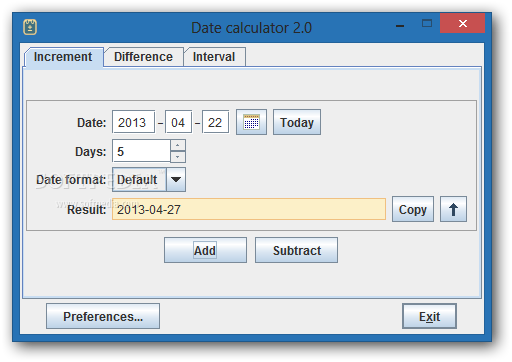Decrease Days with the spinner down arrow
The width and height of the screenshot is (512, 362).
pos(178,157)
